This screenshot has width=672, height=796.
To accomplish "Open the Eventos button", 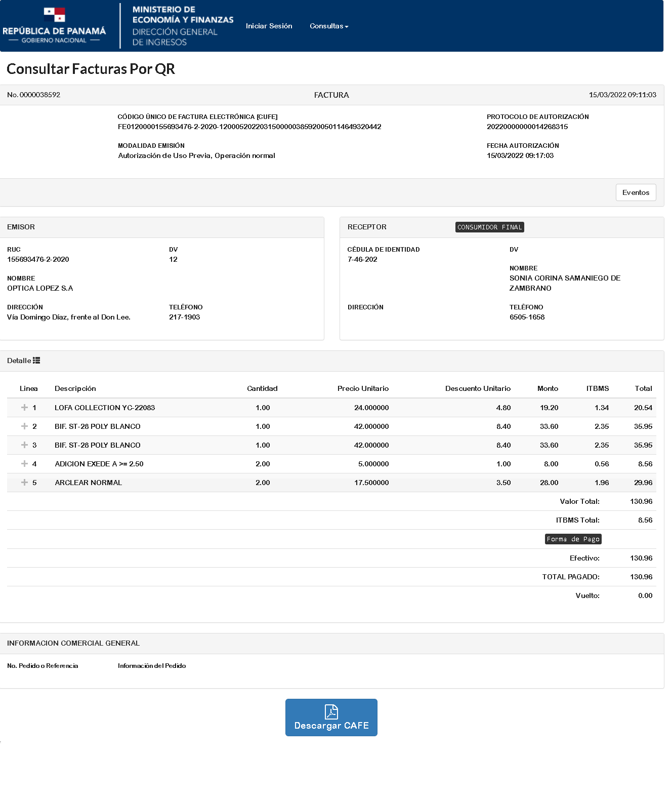I will click(x=636, y=192).
